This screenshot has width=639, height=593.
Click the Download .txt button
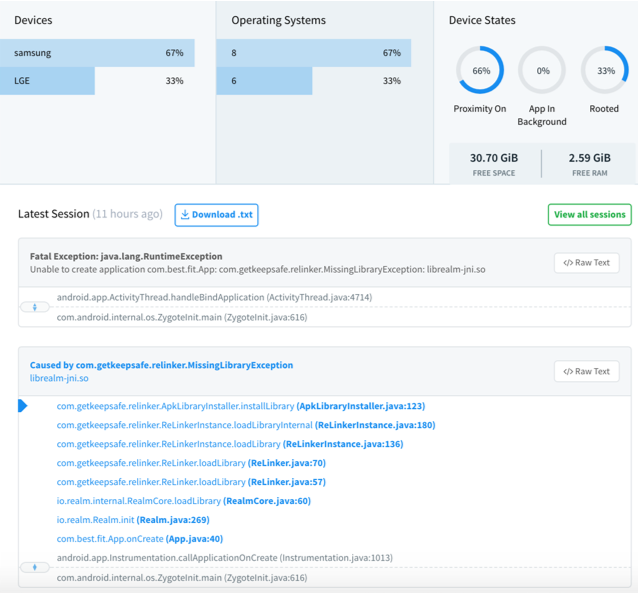pos(216,215)
